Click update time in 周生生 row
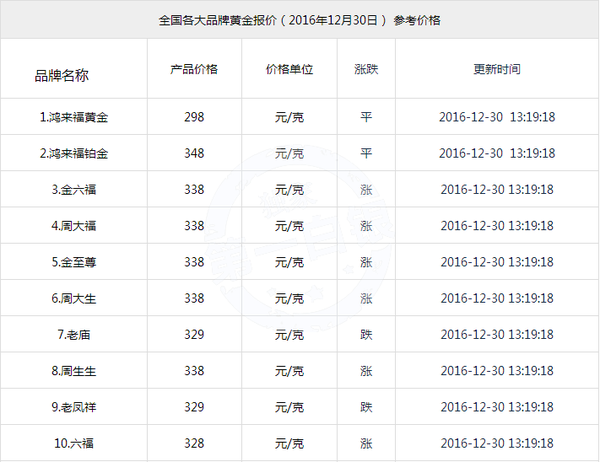Viewport: 600px width, 462px height. 497,371
